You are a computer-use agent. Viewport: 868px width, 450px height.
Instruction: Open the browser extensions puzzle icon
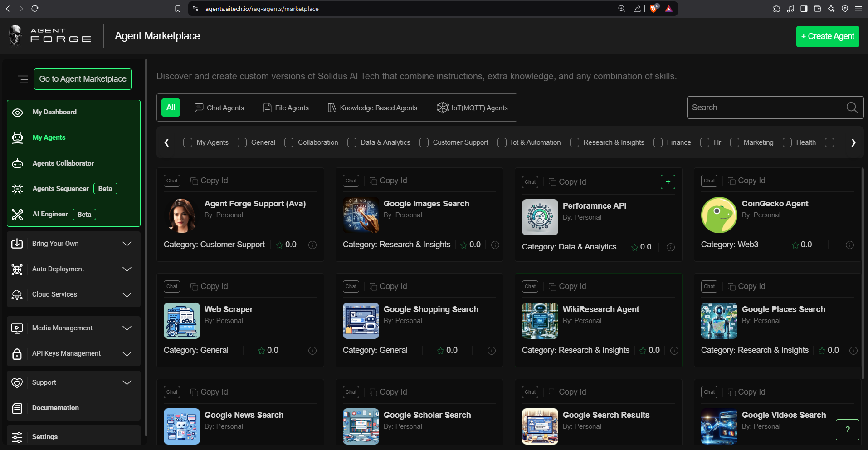[x=777, y=9]
